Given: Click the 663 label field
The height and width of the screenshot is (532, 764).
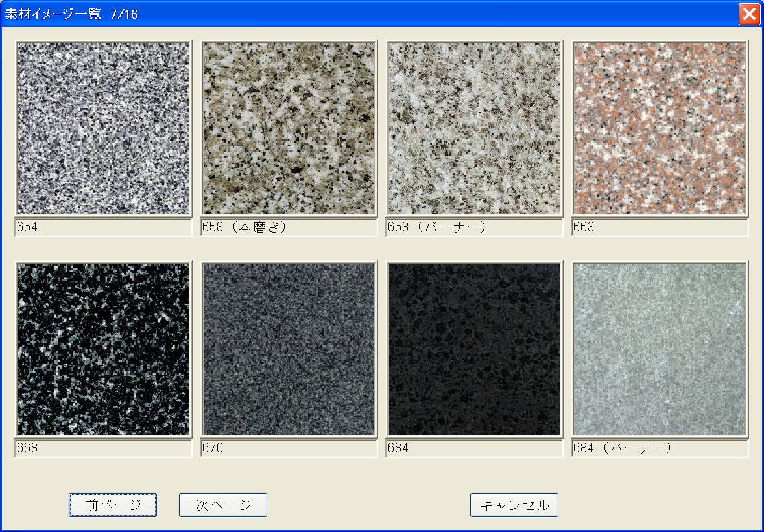Looking at the screenshot, I should (x=660, y=227).
